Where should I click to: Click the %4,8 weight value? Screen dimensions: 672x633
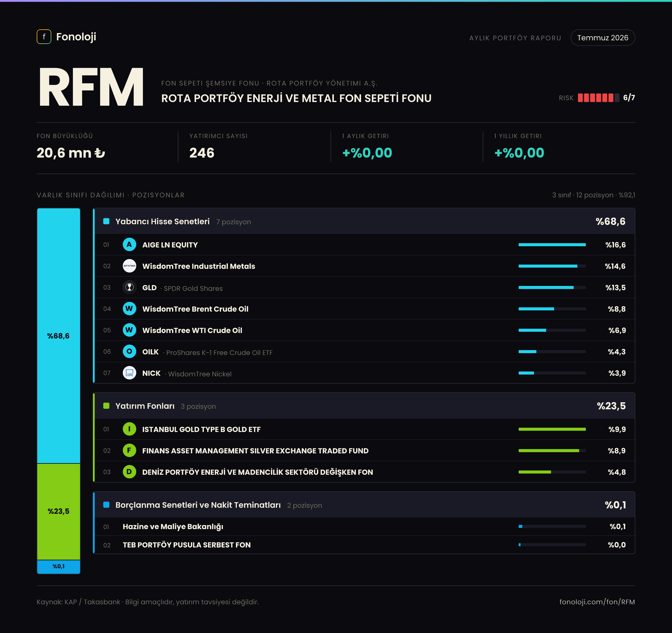(617, 472)
